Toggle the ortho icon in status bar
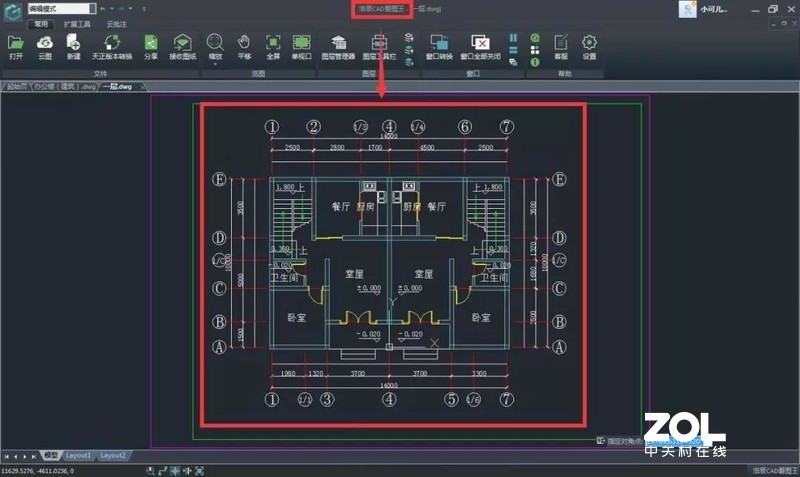The image size is (800, 477). point(187,471)
